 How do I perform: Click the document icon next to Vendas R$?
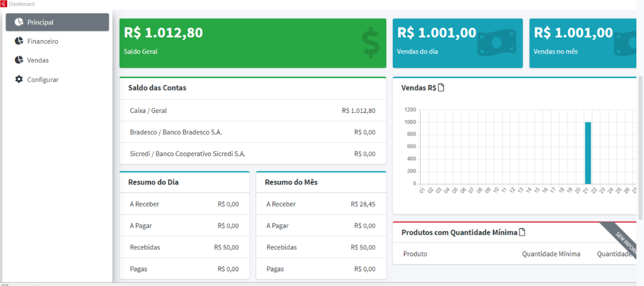441,87
